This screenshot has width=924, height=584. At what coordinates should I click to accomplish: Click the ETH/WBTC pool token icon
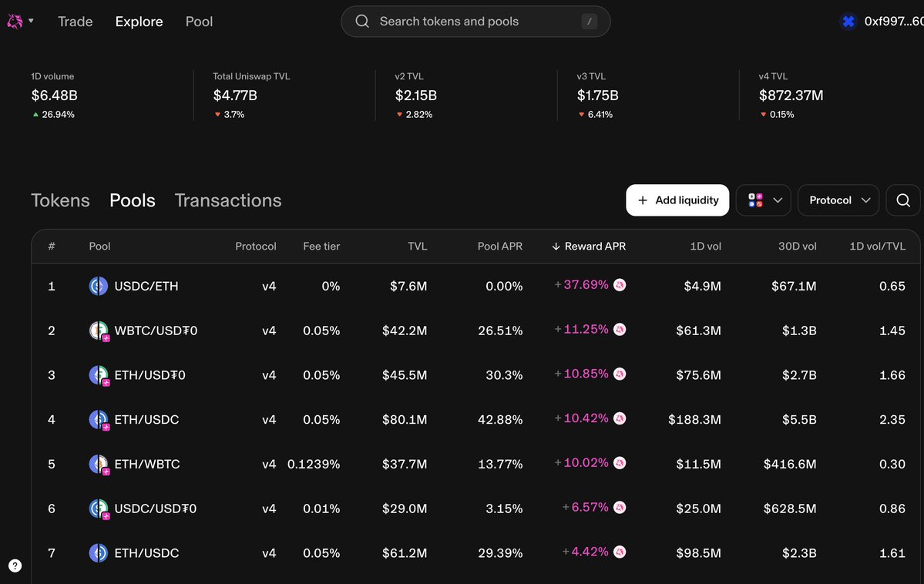coord(99,465)
